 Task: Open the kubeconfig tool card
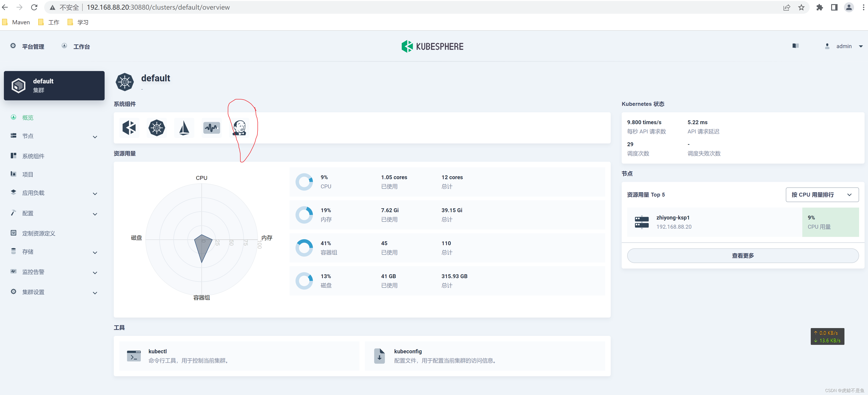point(485,356)
